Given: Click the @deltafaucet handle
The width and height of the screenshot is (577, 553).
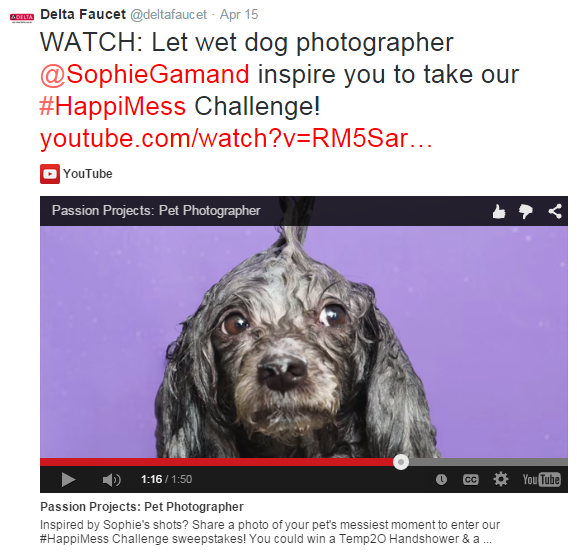Looking at the screenshot, I should (x=169, y=15).
